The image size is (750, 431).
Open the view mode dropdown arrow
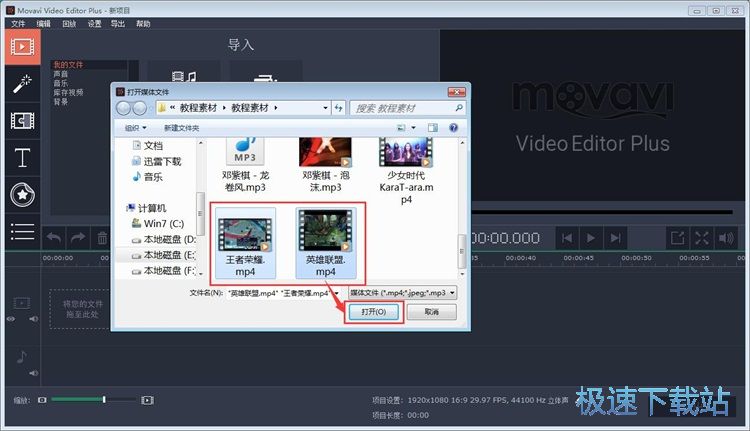point(414,128)
